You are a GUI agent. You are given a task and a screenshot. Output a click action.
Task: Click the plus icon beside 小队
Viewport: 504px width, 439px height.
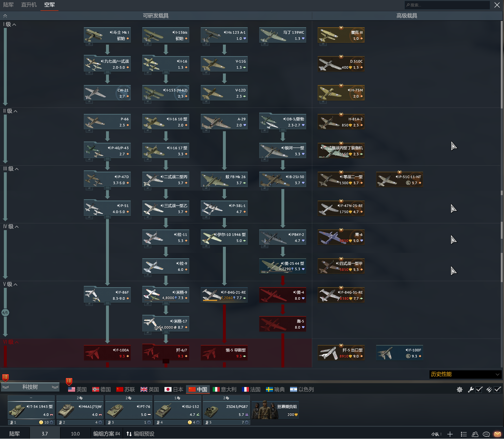(450, 434)
